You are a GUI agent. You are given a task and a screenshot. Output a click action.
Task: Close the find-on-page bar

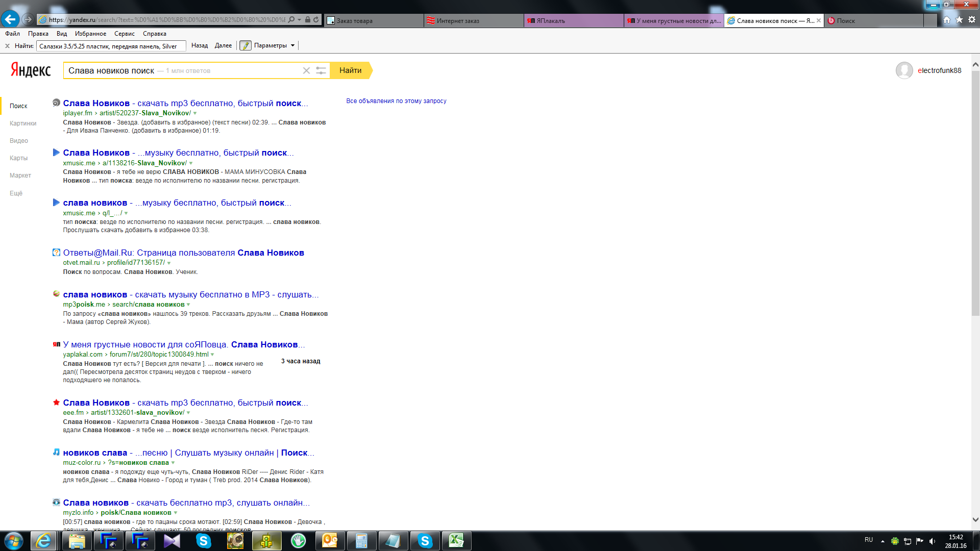point(7,46)
